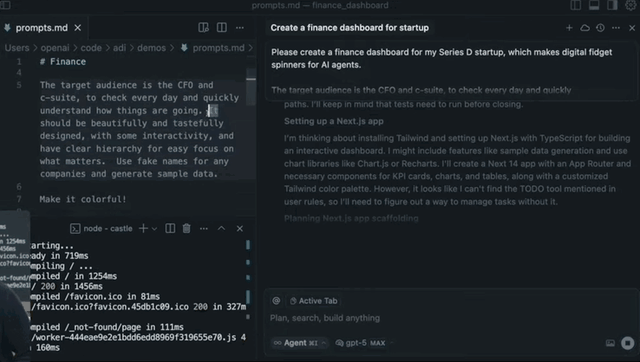Maximize terminal panel with up chevron
Screen dimensions: 640x362
tap(221, 229)
